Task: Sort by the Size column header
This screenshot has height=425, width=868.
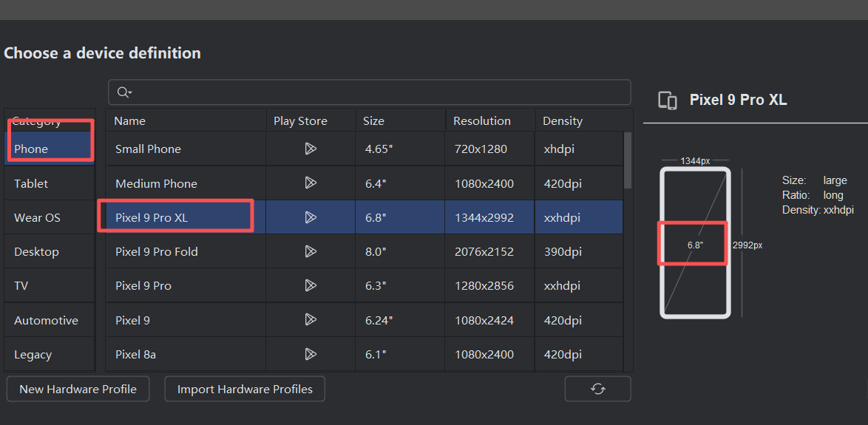Action: (400, 120)
